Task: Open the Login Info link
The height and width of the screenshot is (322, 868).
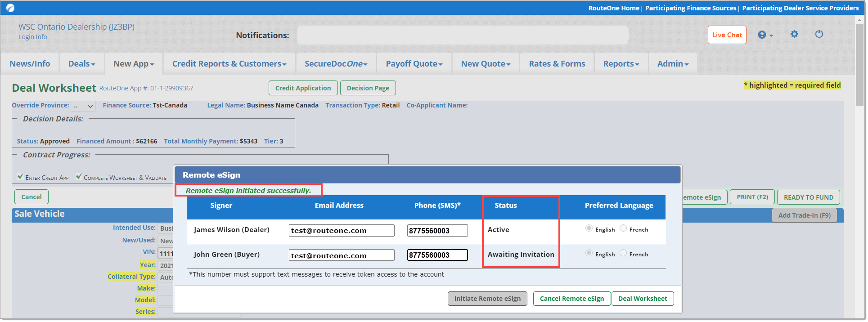Action: 33,37
